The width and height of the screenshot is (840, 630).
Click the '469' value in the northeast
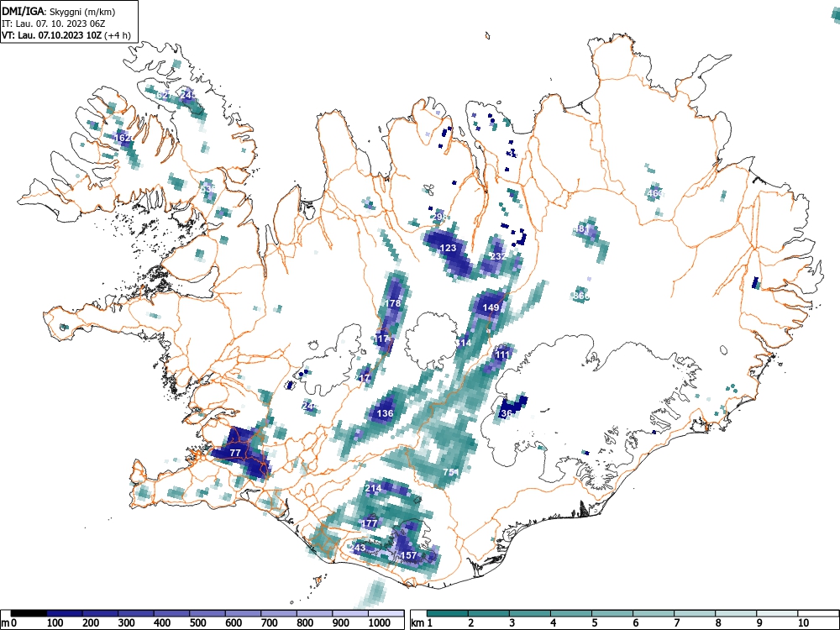pyautogui.click(x=654, y=193)
